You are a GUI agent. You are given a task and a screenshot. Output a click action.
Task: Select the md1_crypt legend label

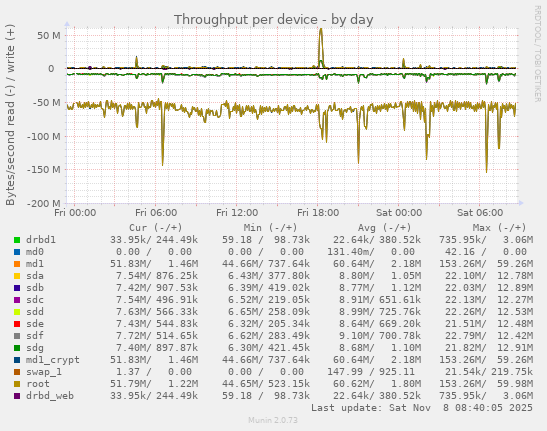coord(53,360)
